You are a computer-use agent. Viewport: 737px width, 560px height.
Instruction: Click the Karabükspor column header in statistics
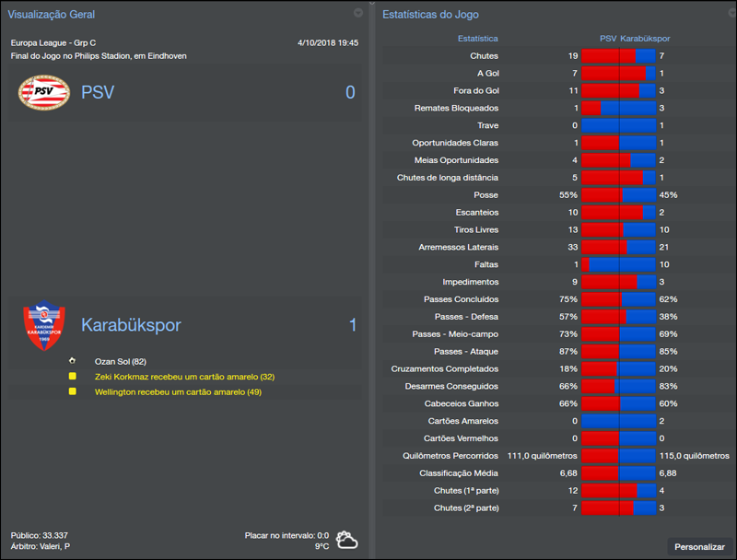click(645, 39)
